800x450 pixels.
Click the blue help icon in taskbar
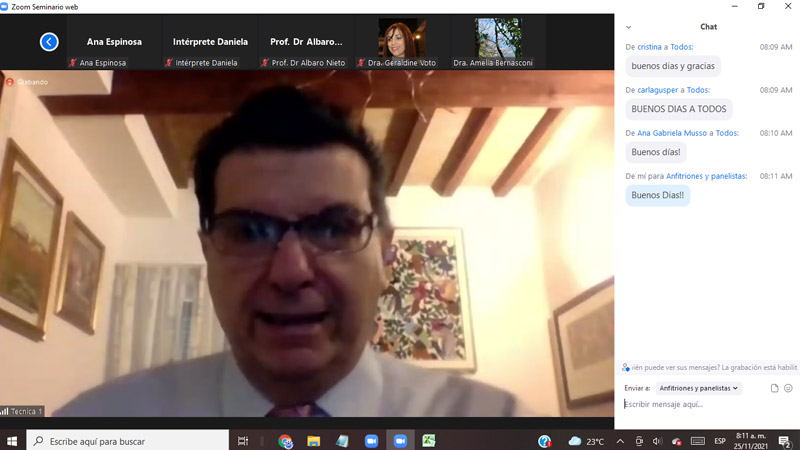point(545,441)
